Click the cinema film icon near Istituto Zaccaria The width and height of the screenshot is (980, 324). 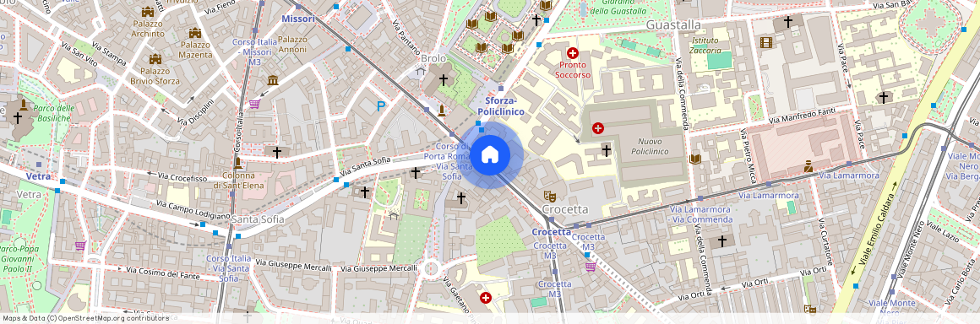point(766,42)
